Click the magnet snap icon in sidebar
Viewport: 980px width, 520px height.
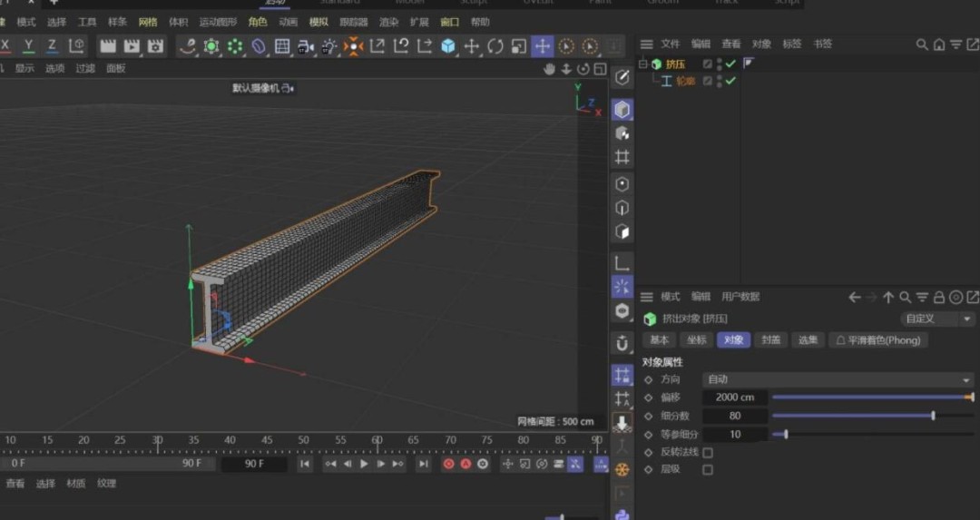pos(622,344)
